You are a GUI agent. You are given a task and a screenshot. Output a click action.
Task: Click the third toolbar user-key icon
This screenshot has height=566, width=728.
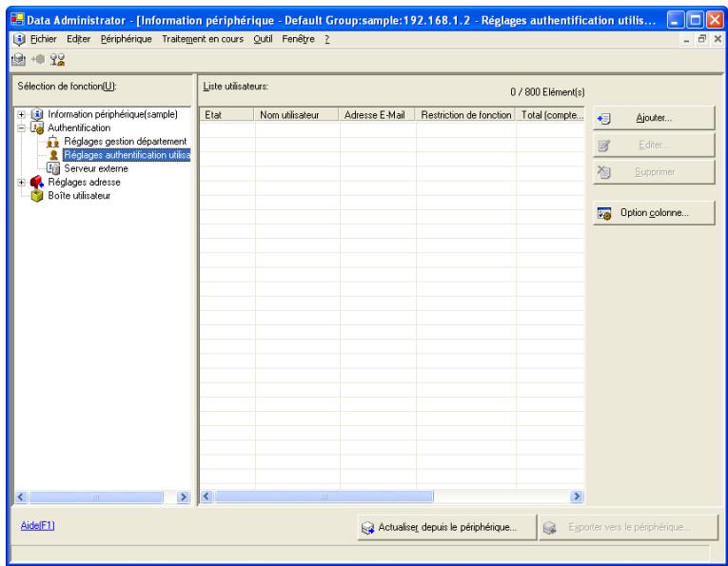click(x=57, y=59)
